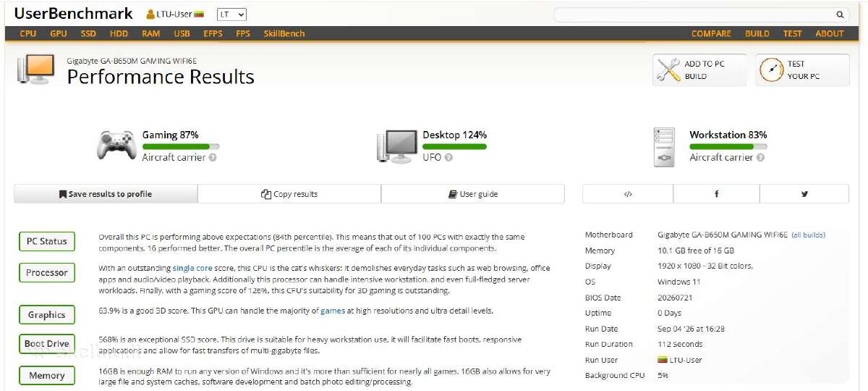Screen dimensions: 868x391
Task: Click the PC Status button
Action: click(47, 241)
